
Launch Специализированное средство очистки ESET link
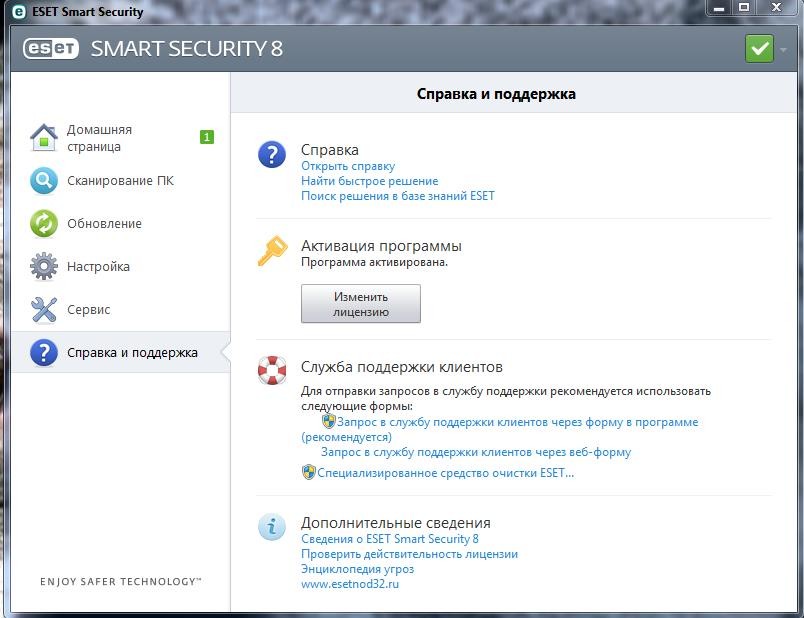(x=445, y=473)
